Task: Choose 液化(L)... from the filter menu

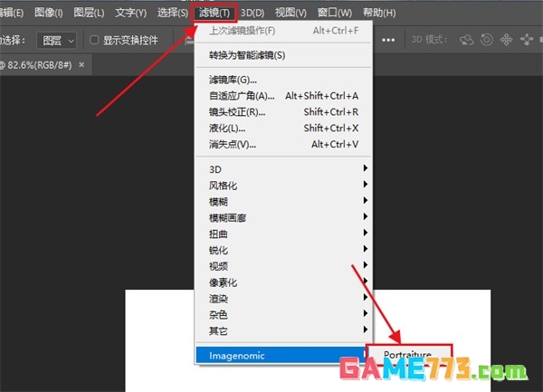Action: [228, 129]
